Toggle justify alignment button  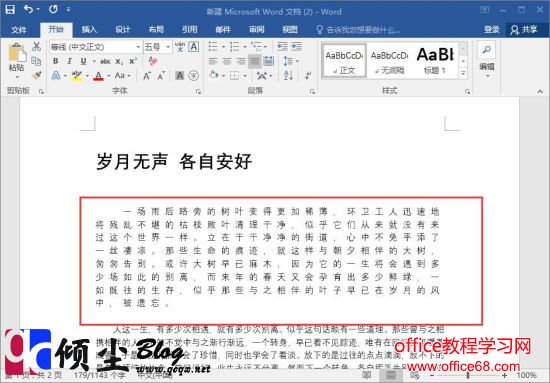click(255, 61)
